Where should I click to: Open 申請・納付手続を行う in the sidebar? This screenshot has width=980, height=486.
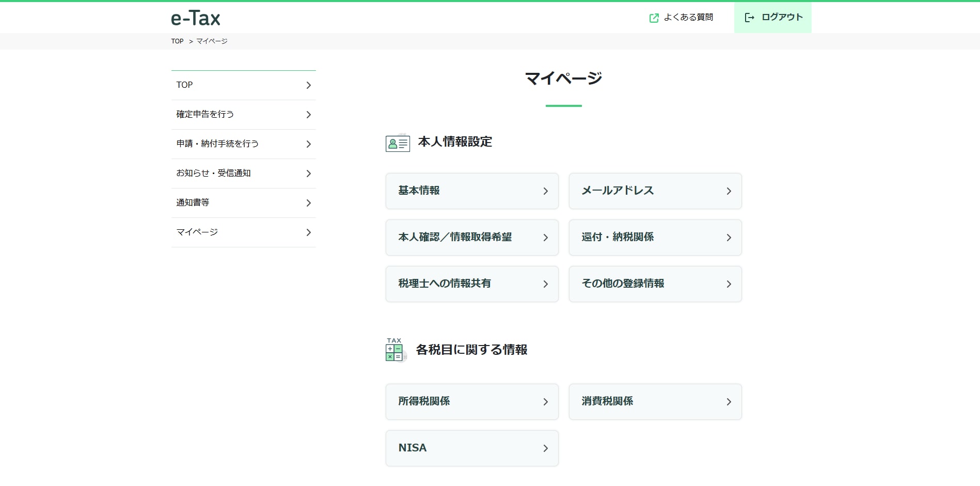[243, 144]
